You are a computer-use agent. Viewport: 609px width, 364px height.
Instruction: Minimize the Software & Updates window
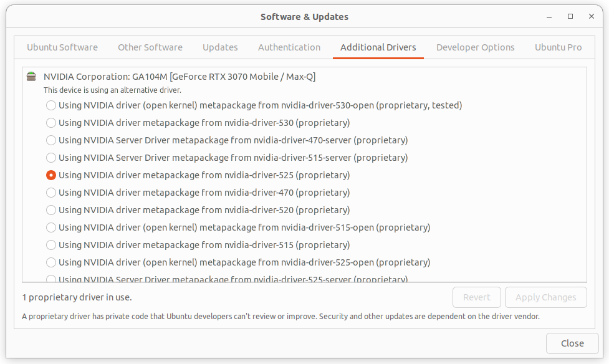(549, 17)
